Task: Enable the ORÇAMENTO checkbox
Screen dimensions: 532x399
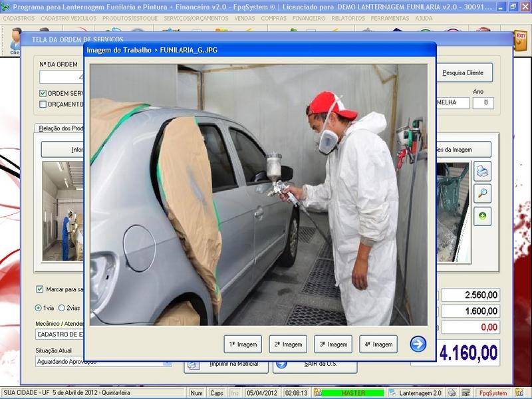Action: click(43, 104)
